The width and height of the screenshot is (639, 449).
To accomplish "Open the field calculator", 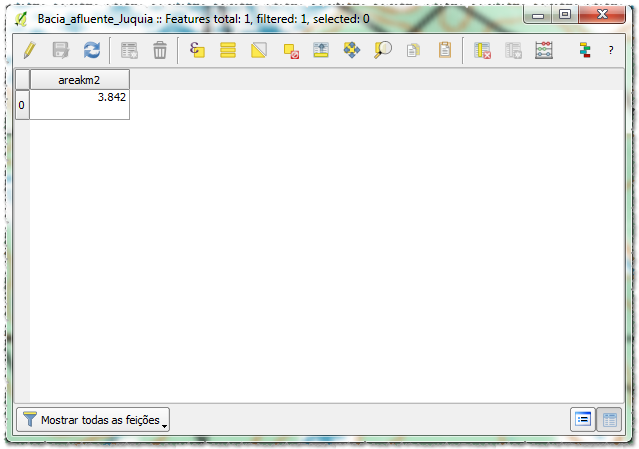I will coord(544,50).
